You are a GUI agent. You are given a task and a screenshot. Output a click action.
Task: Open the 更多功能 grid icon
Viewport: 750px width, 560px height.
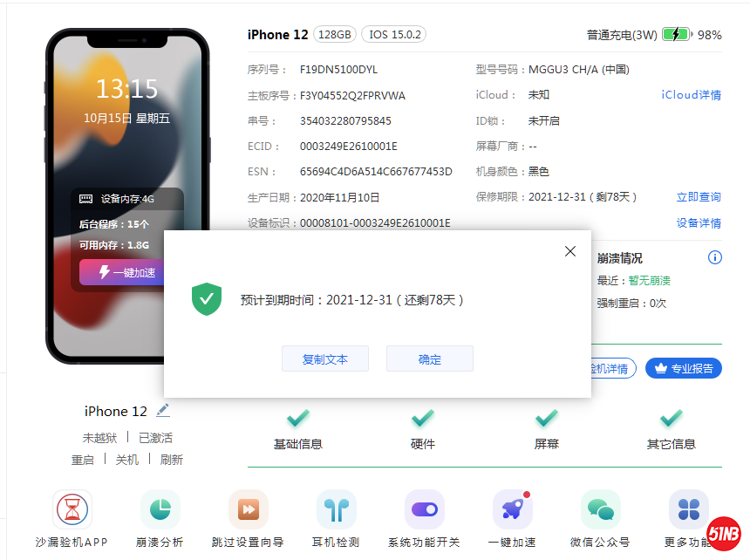[688, 509]
